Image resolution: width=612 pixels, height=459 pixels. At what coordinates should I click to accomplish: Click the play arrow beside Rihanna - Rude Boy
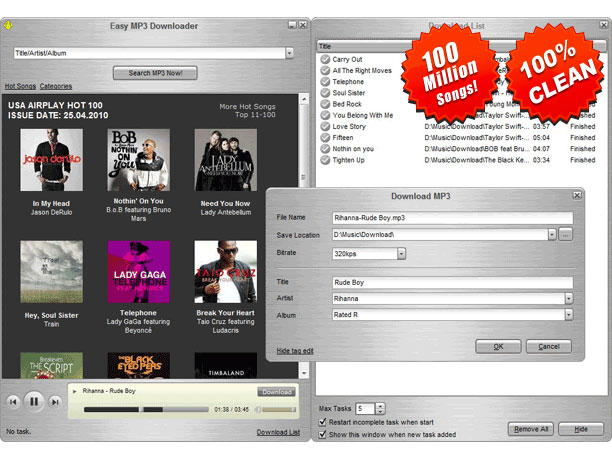75,391
